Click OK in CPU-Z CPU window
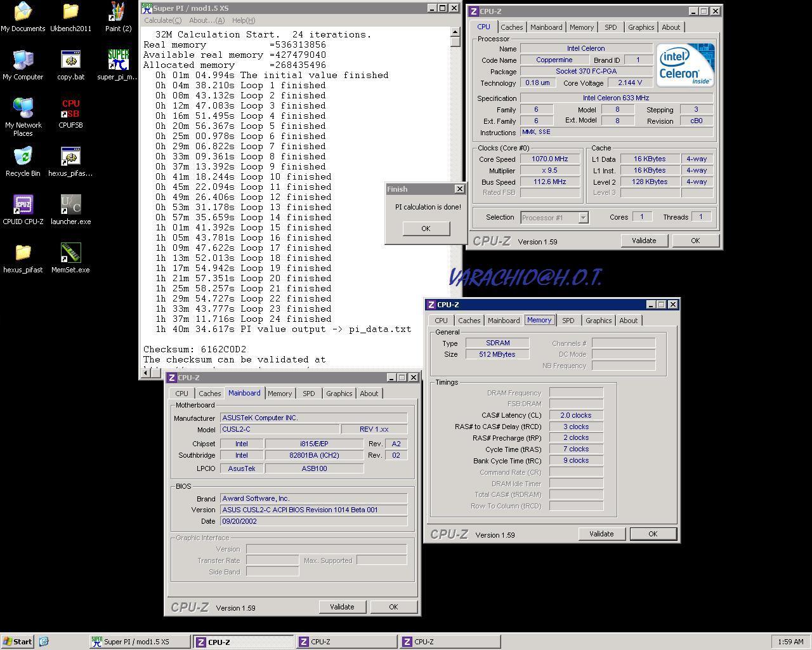The image size is (812, 650). 695,241
